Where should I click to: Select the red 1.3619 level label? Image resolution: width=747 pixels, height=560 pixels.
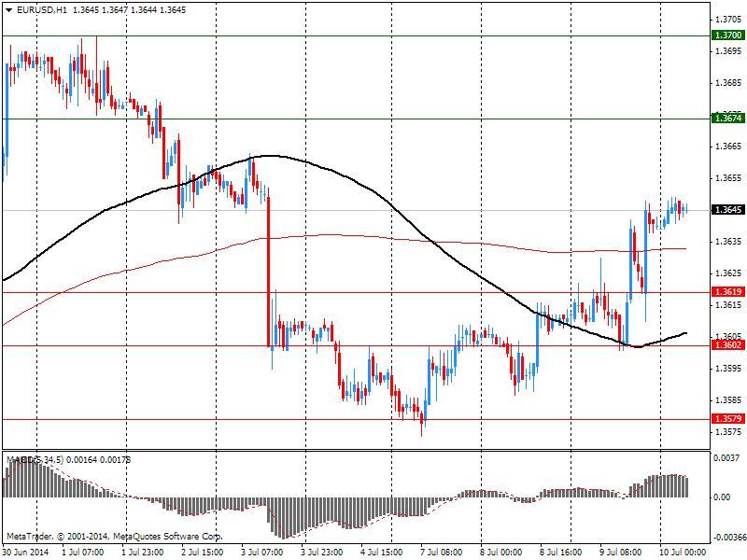pos(728,291)
